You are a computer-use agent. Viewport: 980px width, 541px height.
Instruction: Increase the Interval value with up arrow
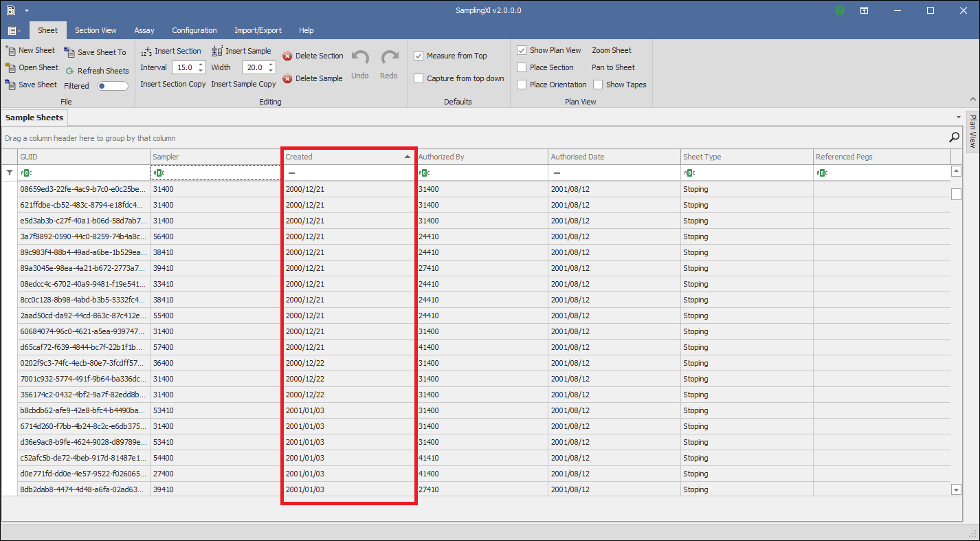[201, 65]
